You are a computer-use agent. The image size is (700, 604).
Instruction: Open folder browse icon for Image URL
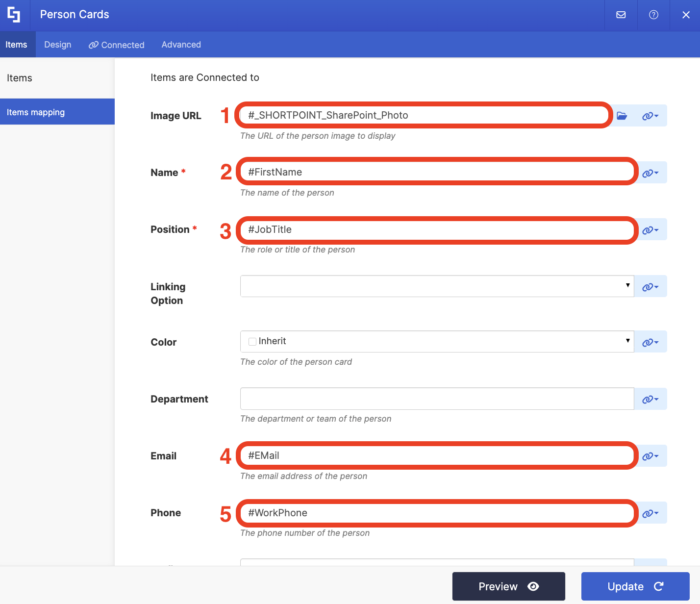622,116
